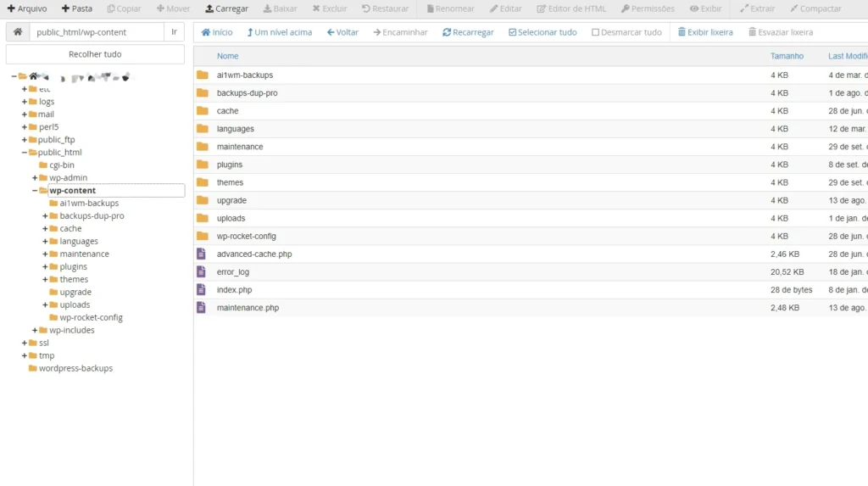Expand the wp-admin tree node
This screenshot has width=868, height=486.
coord(35,178)
